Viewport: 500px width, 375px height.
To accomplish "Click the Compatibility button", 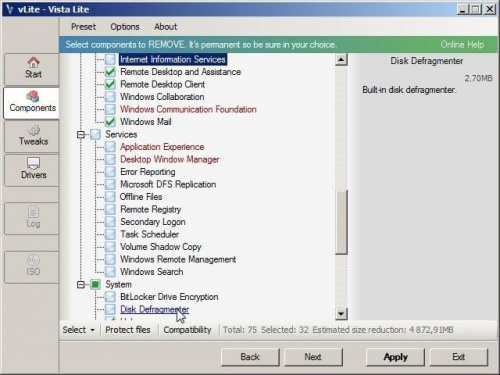I will point(187,330).
